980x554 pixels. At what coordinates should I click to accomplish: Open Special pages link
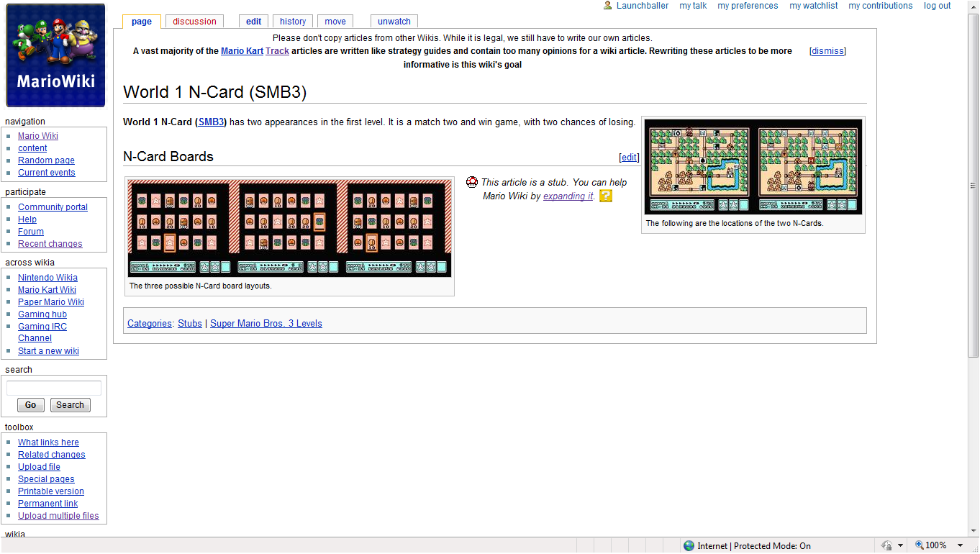point(46,479)
